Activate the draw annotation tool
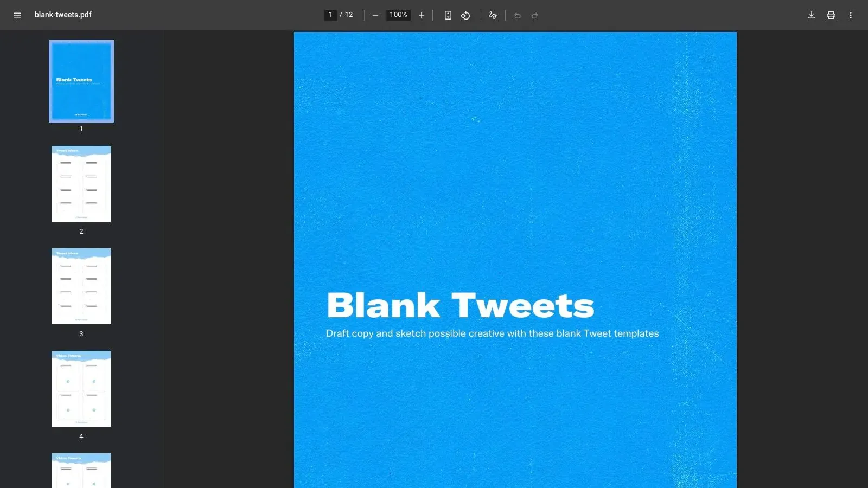Image resolution: width=868 pixels, height=488 pixels. (x=493, y=15)
